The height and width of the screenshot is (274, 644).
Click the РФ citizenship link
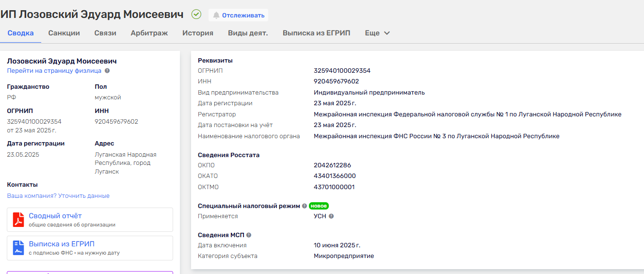click(x=11, y=97)
